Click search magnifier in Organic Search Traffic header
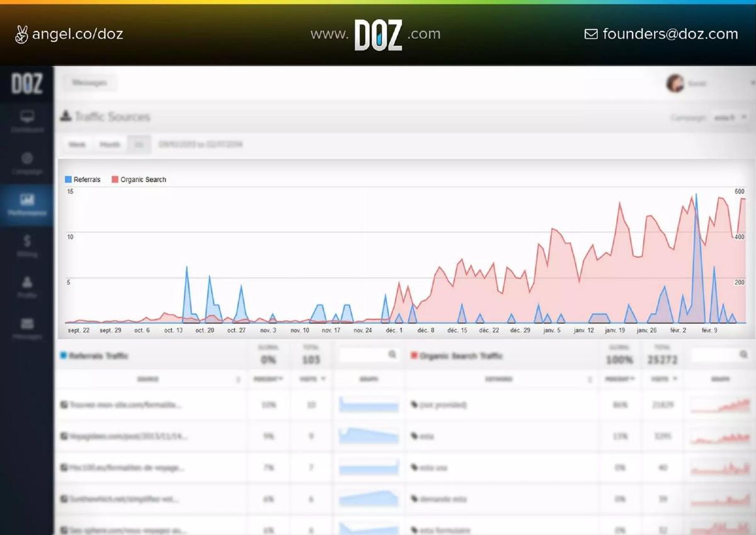 744,355
